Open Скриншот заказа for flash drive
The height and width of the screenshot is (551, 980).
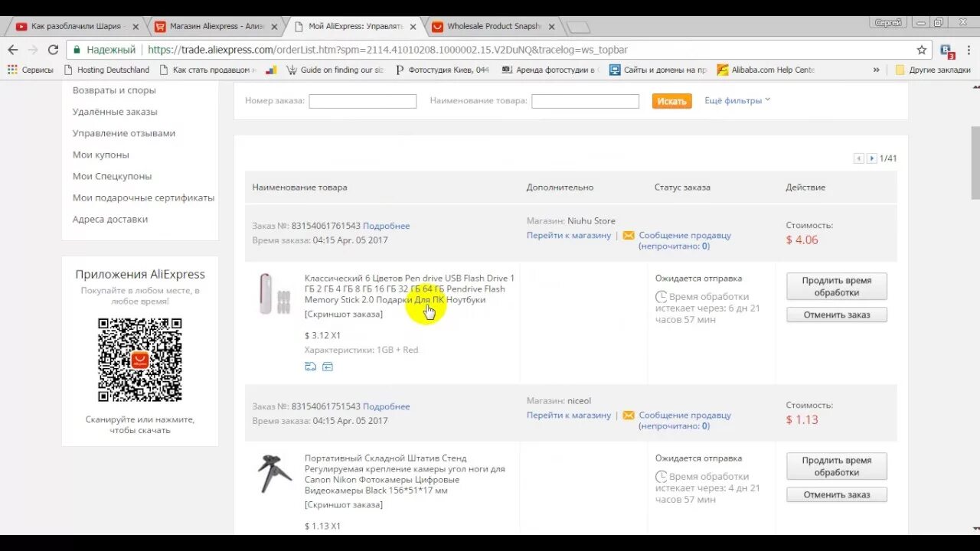click(344, 315)
